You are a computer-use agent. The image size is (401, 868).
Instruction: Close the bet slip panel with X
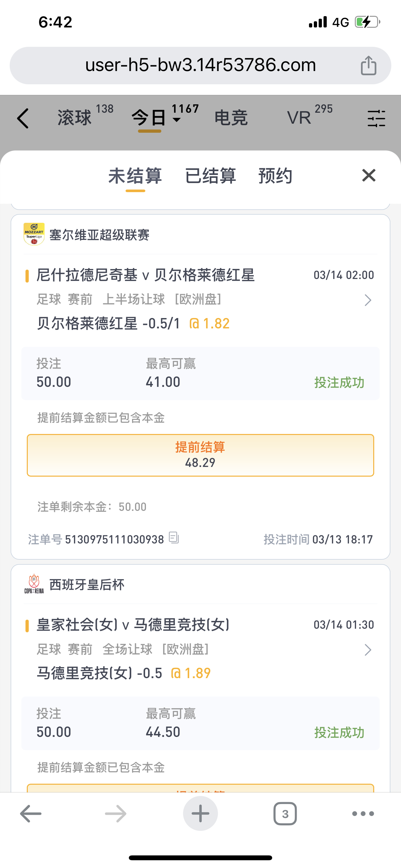point(369,175)
